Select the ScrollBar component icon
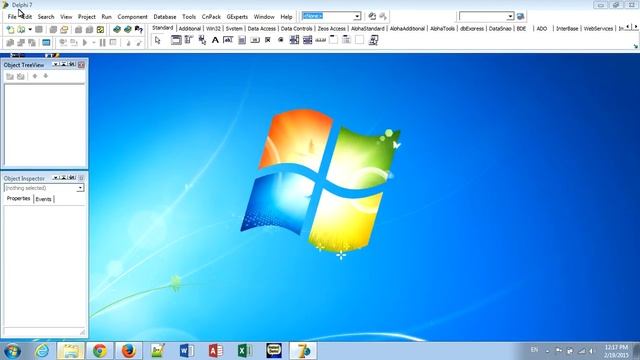This screenshot has height=360, width=640. [x=320, y=40]
